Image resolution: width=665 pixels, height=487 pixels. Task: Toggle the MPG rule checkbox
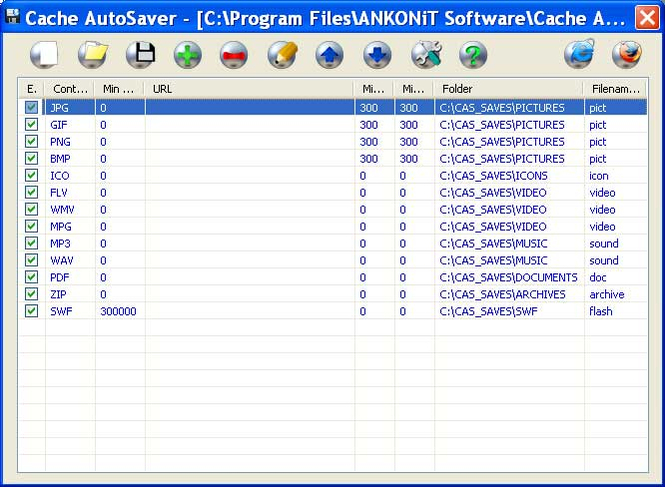[x=31, y=226]
